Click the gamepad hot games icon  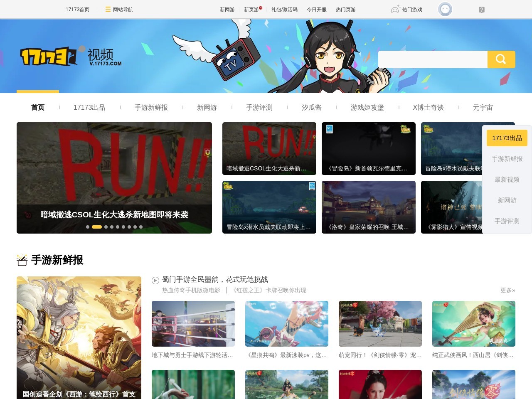[x=395, y=9]
